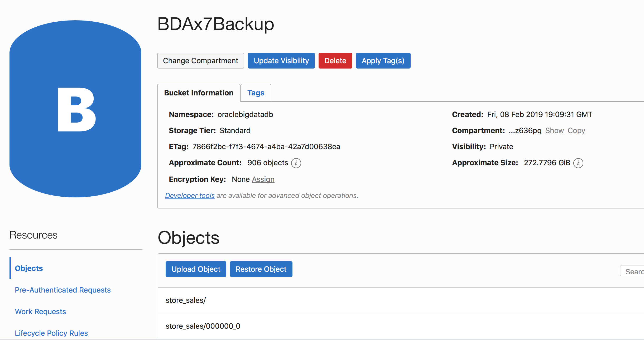Open the Developer tools link

[x=190, y=196]
